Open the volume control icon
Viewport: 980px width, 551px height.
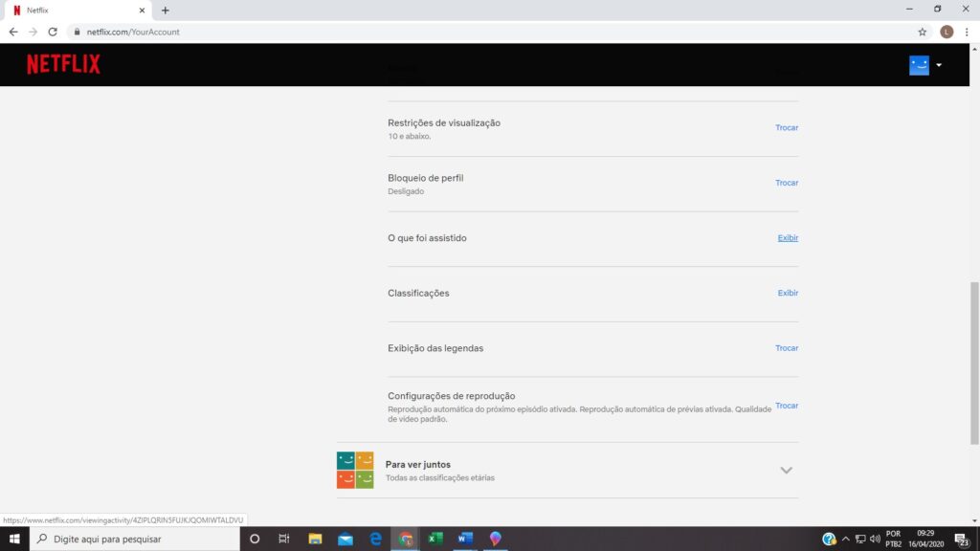(x=875, y=539)
